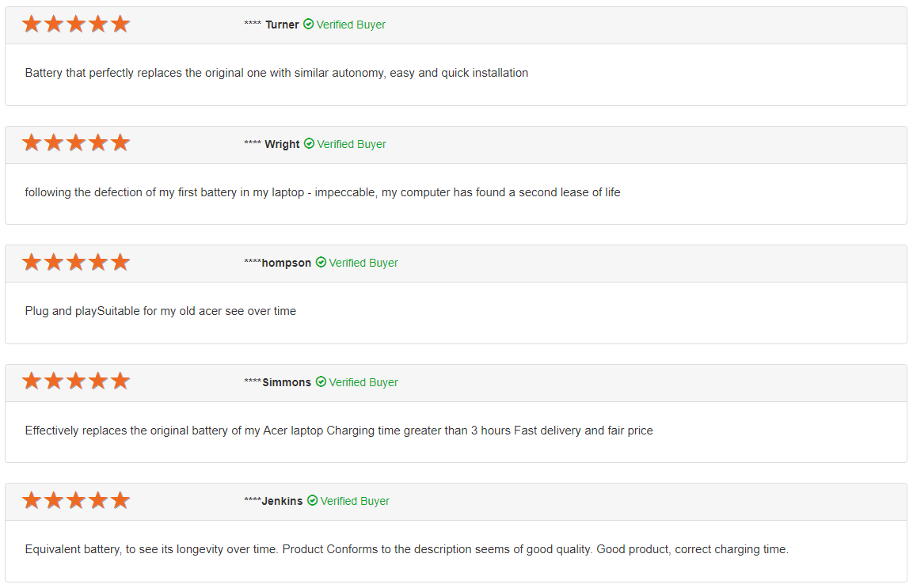
Task: Click the verified checkmark icon beside Turner
Action: [x=308, y=25]
